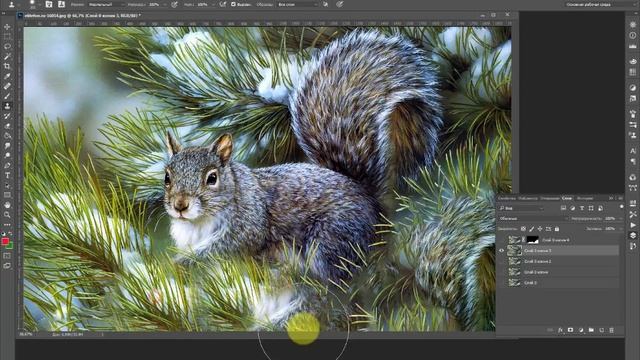
Task: Select the Move tool
Action: (7, 27)
